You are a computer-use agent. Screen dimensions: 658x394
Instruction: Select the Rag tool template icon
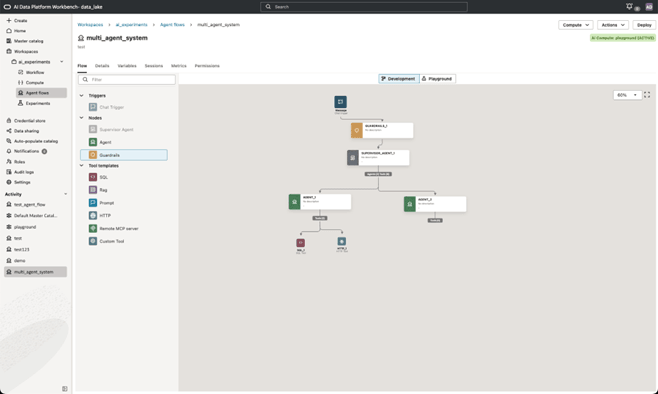click(x=93, y=190)
